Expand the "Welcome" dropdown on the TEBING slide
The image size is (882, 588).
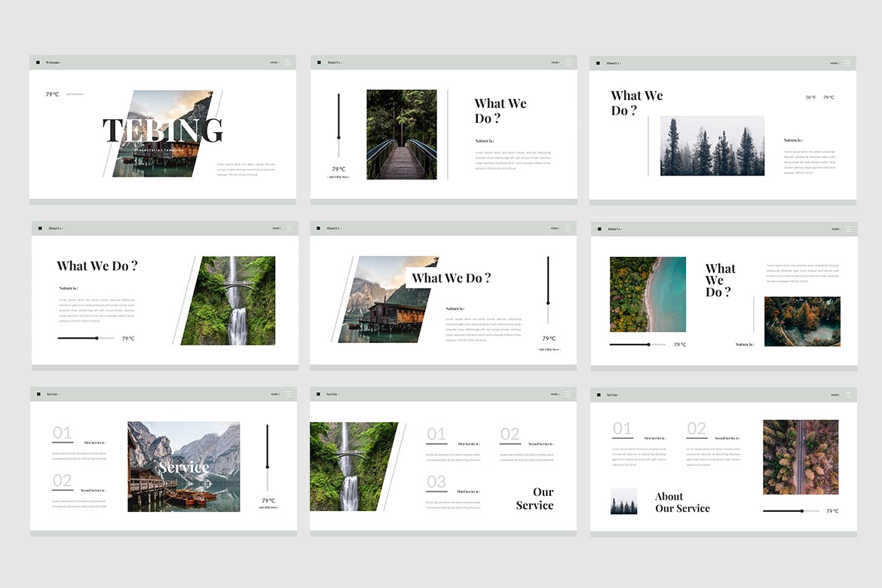pos(54,63)
